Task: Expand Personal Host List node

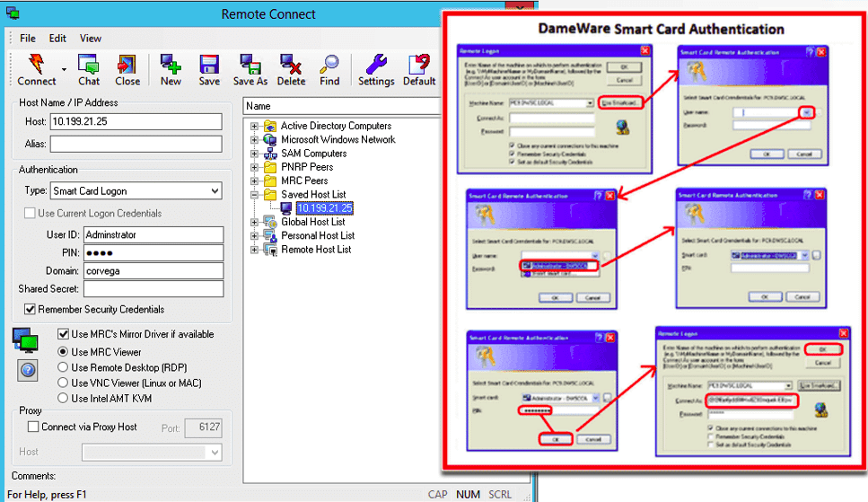Action: click(254, 235)
